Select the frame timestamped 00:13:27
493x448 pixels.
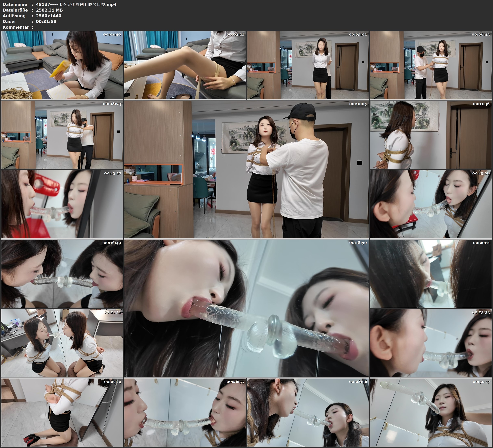[62, 204]
